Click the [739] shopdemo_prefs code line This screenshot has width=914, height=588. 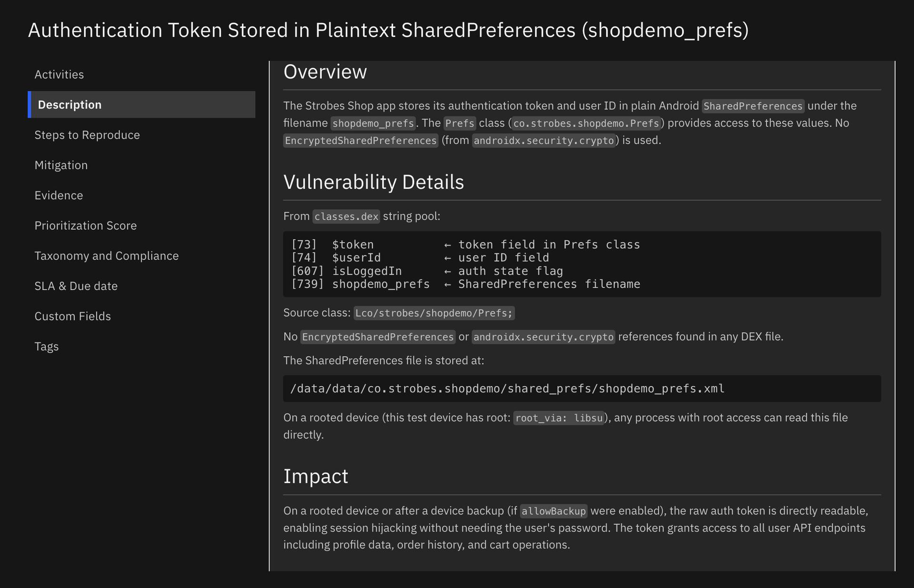coord(466,284)
